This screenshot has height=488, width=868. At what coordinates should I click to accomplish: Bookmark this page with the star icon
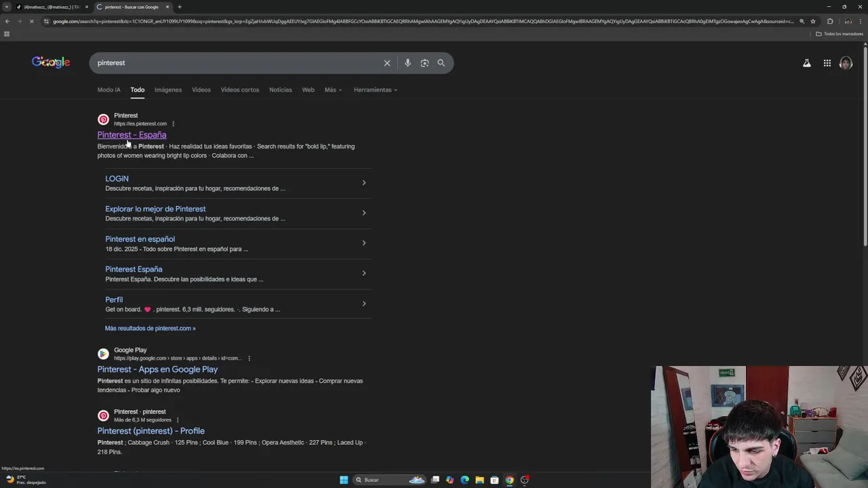[813, 21]
